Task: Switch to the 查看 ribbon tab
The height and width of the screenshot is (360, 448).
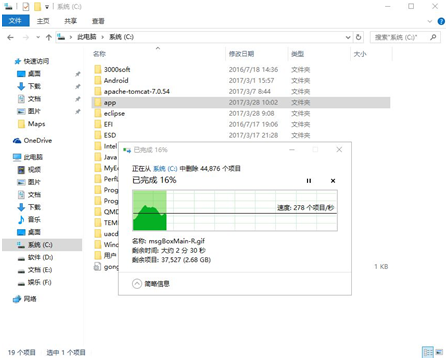Action: (98, 21)
